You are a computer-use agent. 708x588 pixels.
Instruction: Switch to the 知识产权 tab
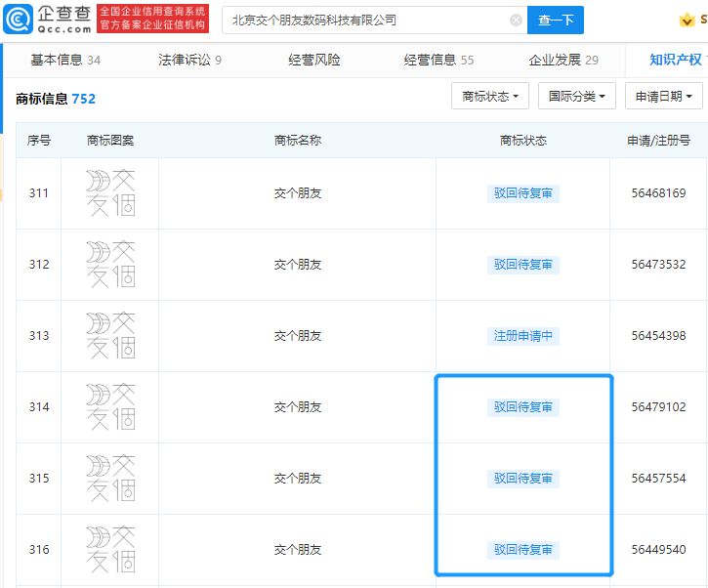(x=676, y=60)
